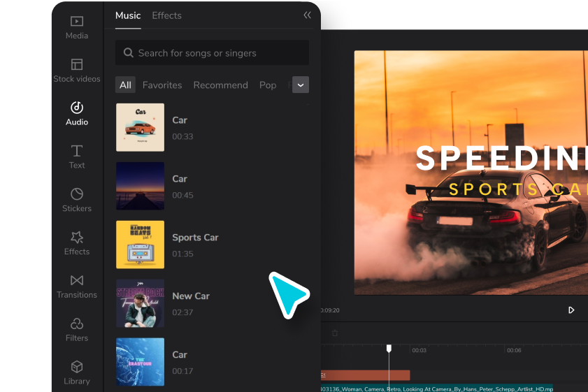The width and height of the screenshot is (588, 392).
Task: Open the Text tool panel
Action: point(77,157)
